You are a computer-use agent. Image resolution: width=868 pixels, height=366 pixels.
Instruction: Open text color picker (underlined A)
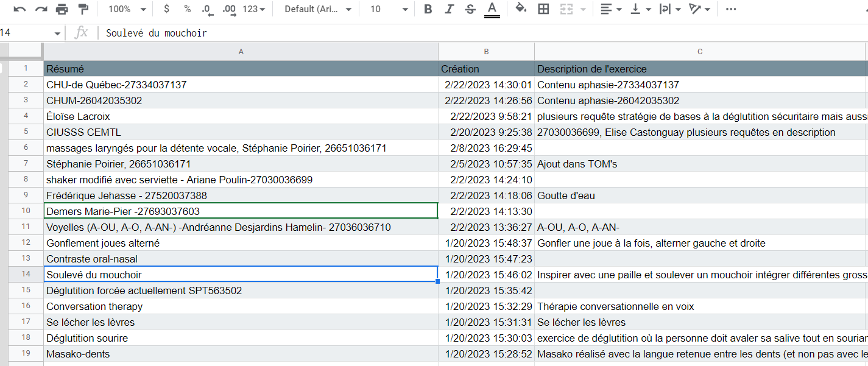click(x=492, y=9)
